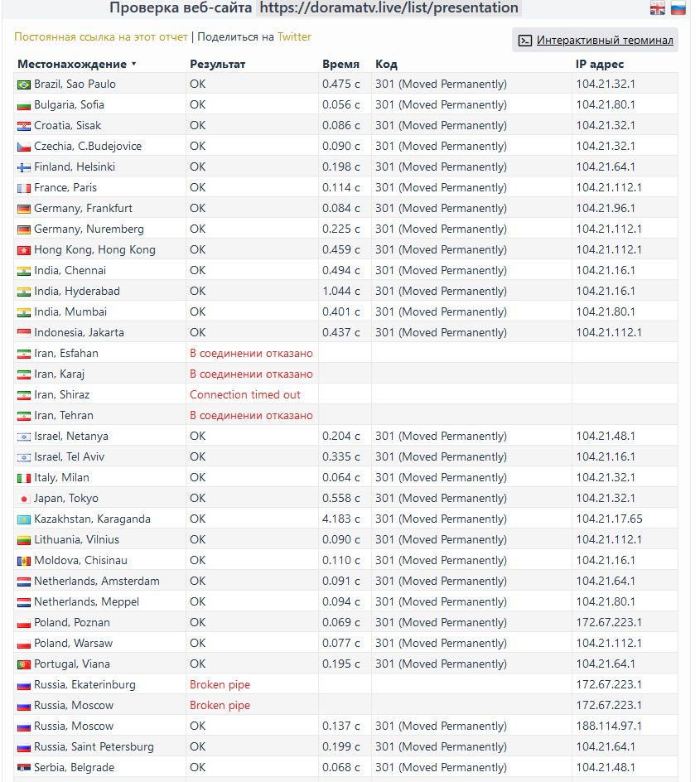Select the Broken pipe result for Ekaterinburg

[220, 685]
